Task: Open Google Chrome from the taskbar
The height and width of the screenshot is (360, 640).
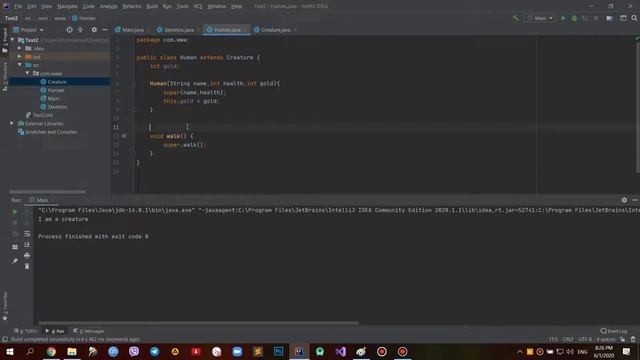Action: click(x=51, y=351)
